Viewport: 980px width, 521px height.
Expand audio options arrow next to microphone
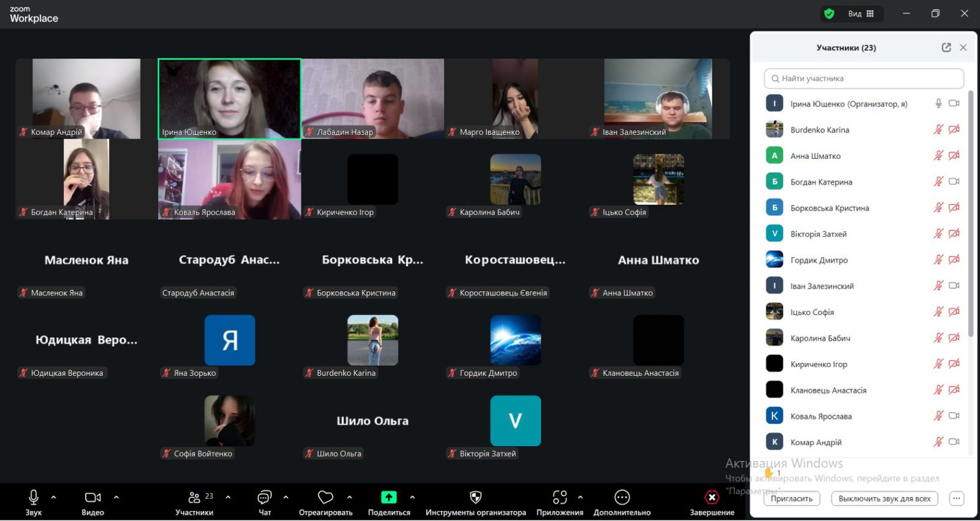pos(54,497)
